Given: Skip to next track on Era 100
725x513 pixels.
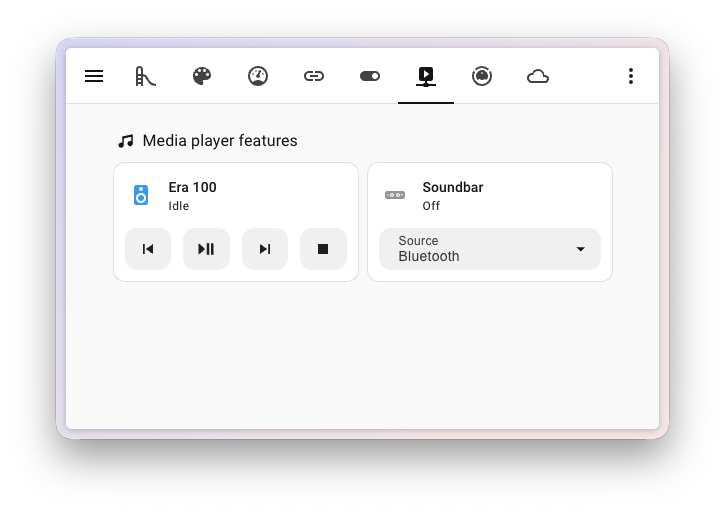Looking at the screenshot, I should [265, 249].
